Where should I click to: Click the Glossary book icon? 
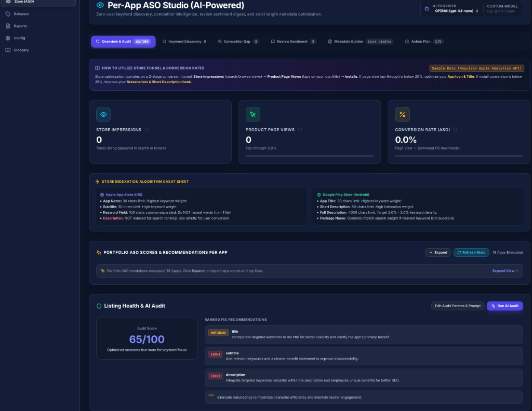8,50
